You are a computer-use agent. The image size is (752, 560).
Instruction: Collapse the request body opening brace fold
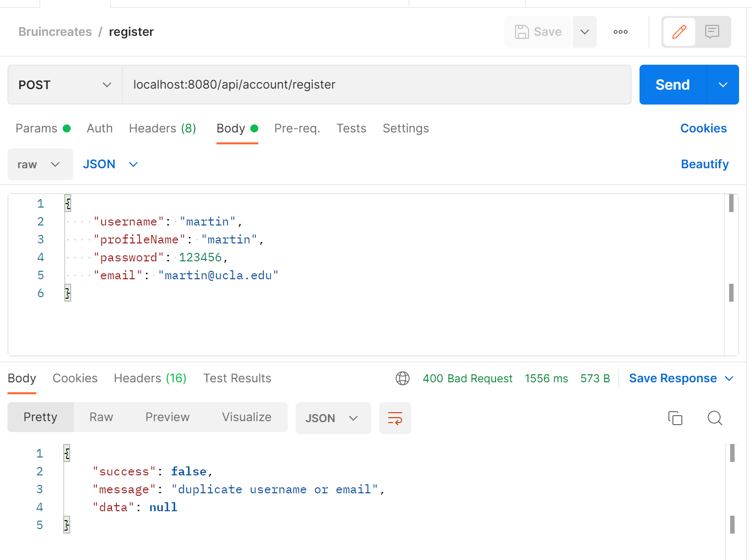[x=68, y=203]
